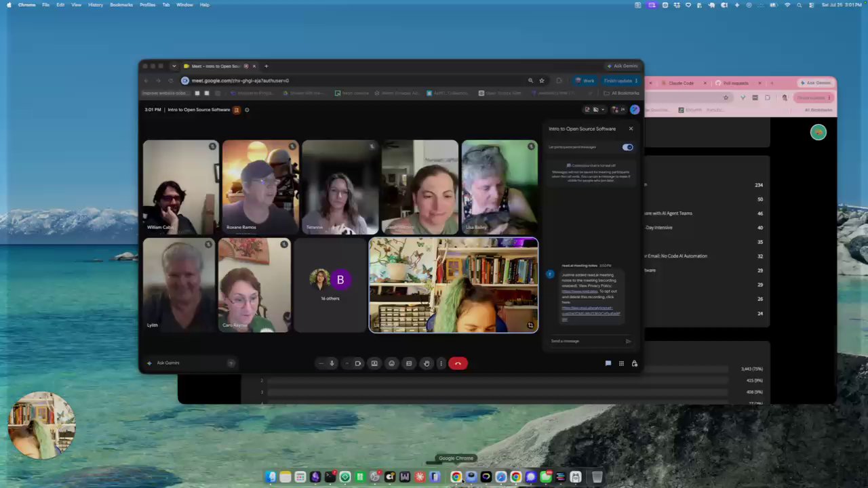Turn on captions in the Meet toolbar

(409, 363)
